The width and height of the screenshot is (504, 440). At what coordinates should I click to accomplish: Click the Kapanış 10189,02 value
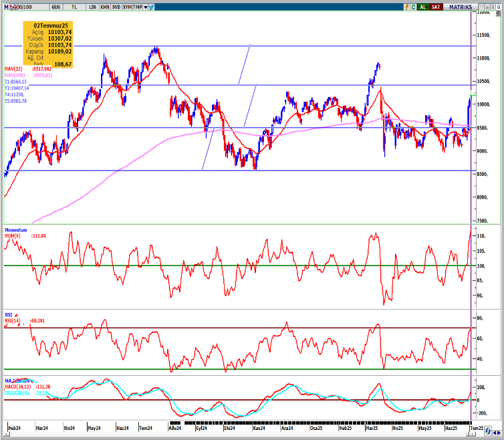[59, 51]
